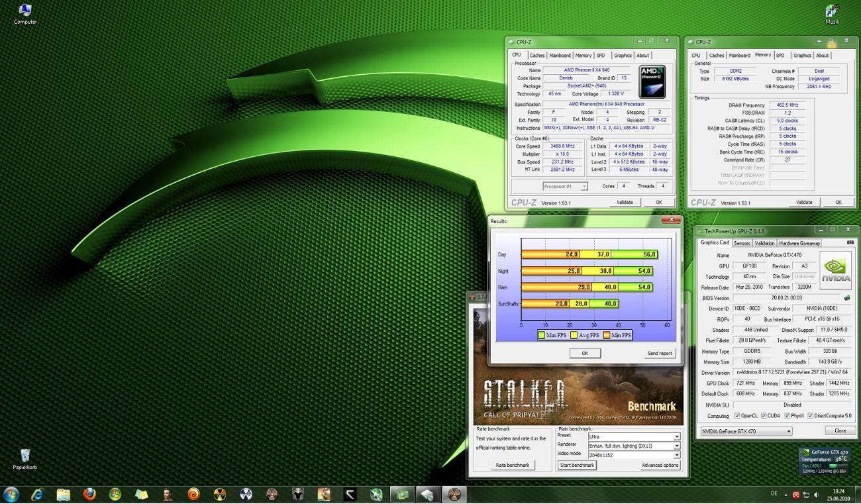Screen dimensions: 861x504
Task: Click the green Max FPS legend swatch
Action: coord(541,335)
